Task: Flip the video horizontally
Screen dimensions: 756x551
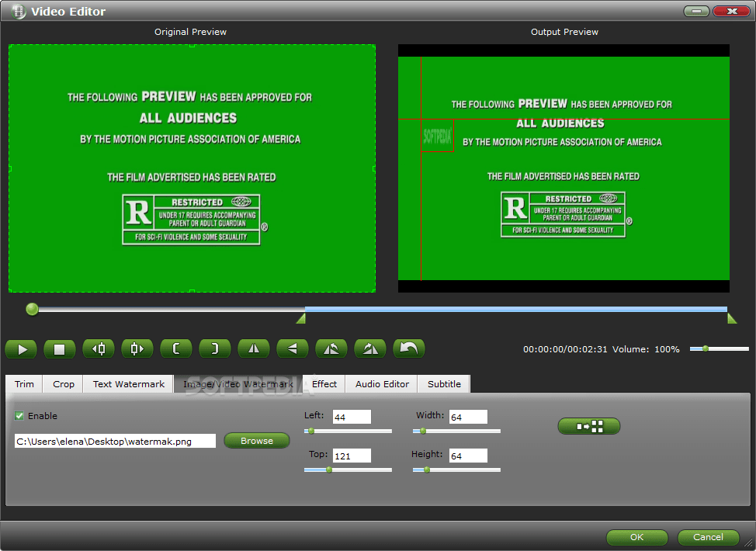Action: coord(254,348)
